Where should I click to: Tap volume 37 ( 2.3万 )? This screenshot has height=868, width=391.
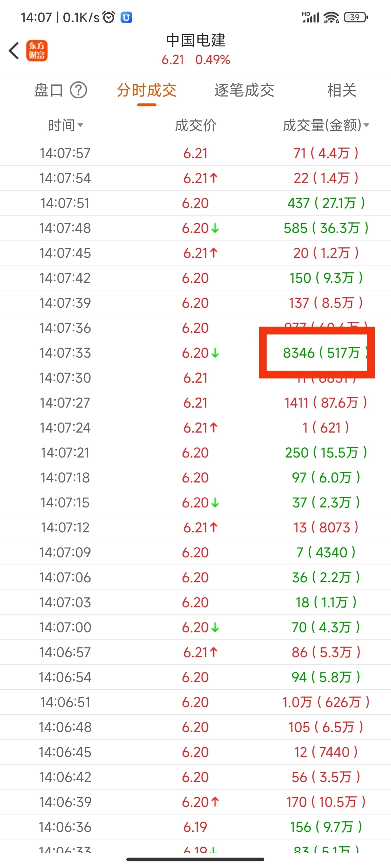coord(326,503)
